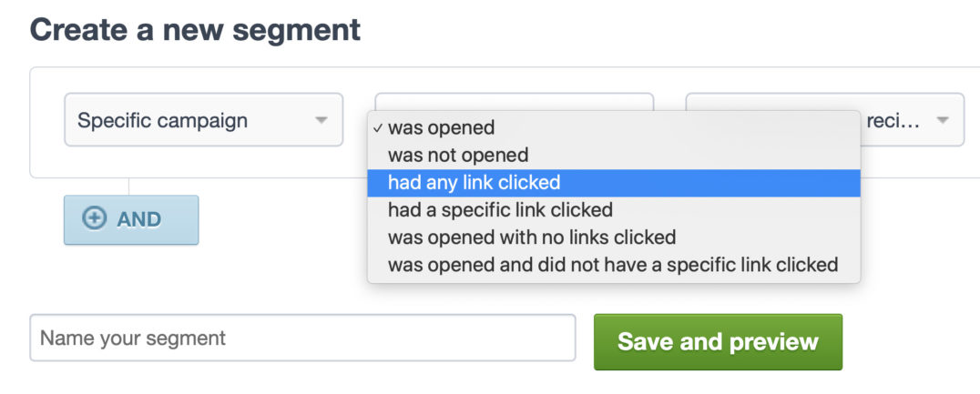The image size is (980, 394).
Task: Choose 'was opened with no links clicked'
Action: click(x=532, y=237)
